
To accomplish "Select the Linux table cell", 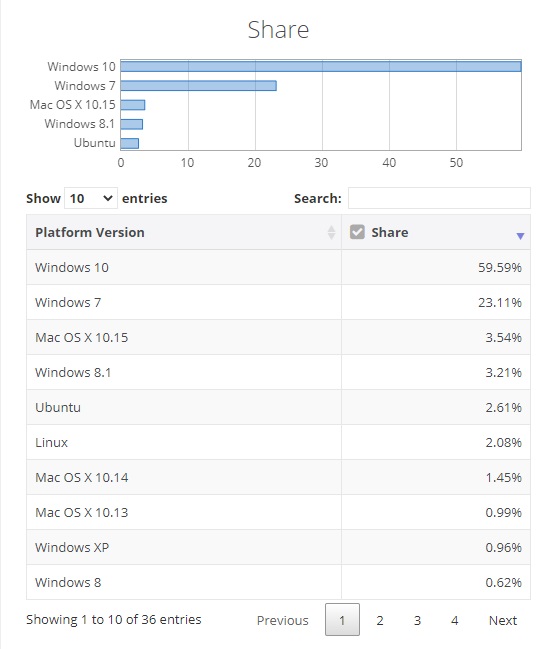I will pos(184,442).
